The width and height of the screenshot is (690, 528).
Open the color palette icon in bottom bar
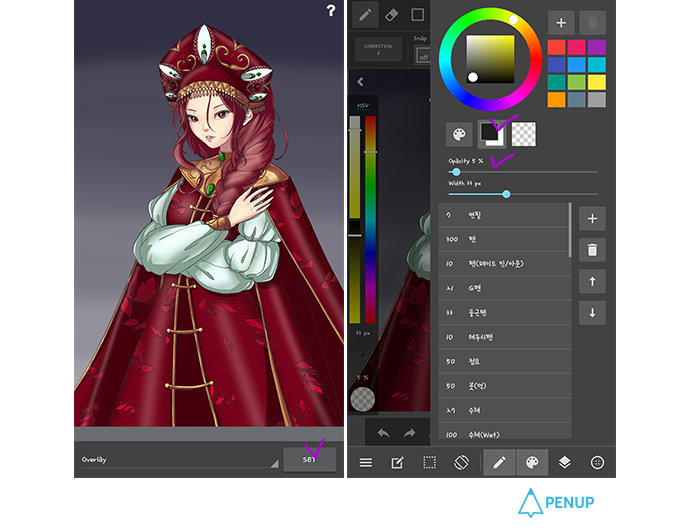click(532, 462)
